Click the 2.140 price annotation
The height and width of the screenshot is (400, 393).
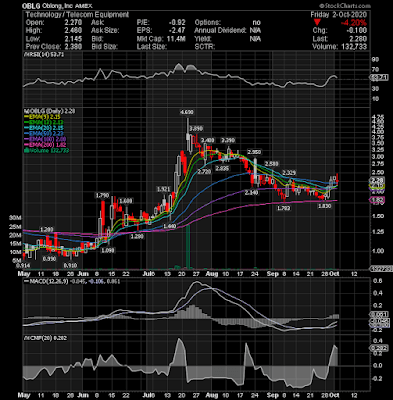tap(251, 192)
